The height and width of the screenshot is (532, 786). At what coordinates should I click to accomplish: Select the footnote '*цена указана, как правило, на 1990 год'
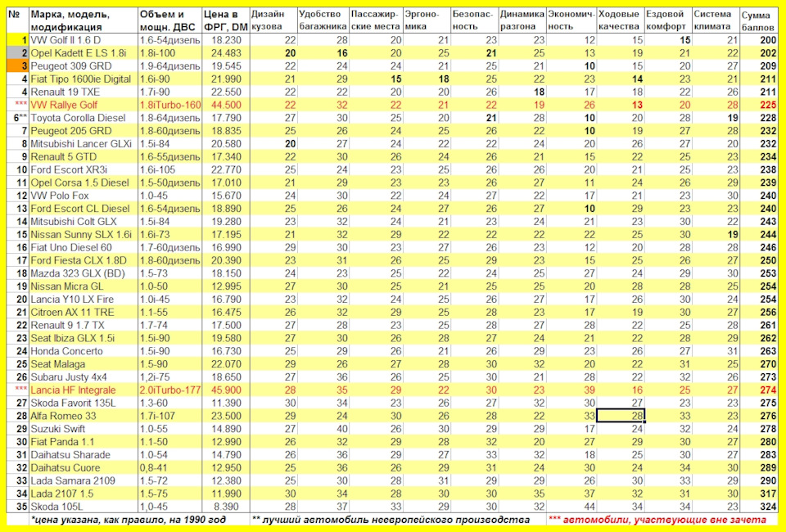128,520
